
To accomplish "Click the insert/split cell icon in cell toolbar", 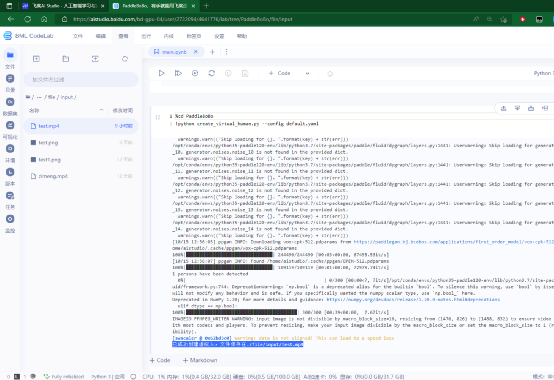I will coord(545,108).
